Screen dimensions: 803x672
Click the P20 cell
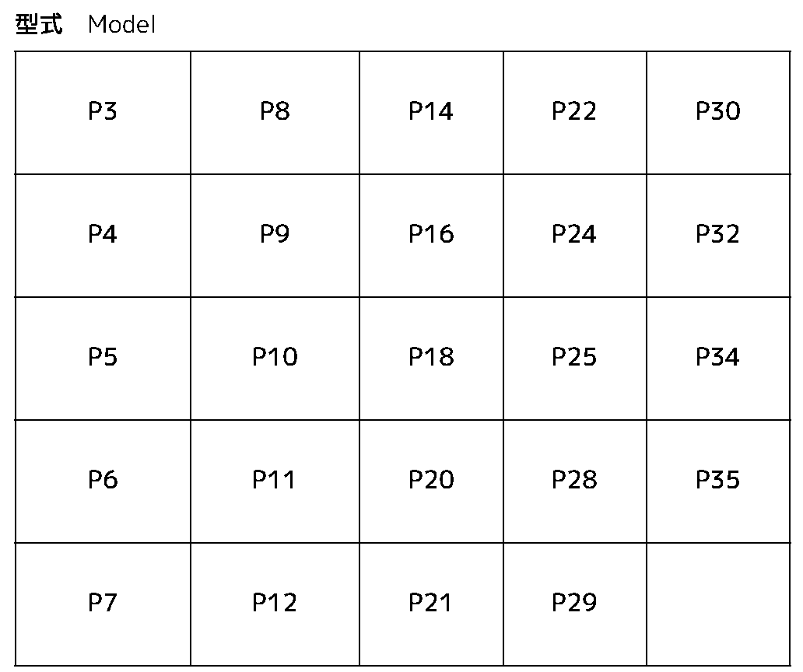pos(431,481)
